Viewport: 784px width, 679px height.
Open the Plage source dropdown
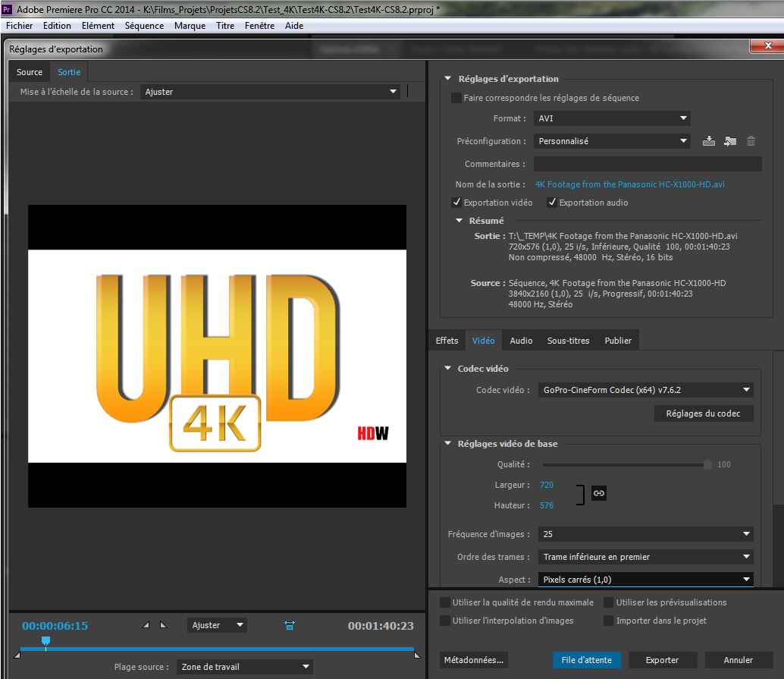pos(244,667)
